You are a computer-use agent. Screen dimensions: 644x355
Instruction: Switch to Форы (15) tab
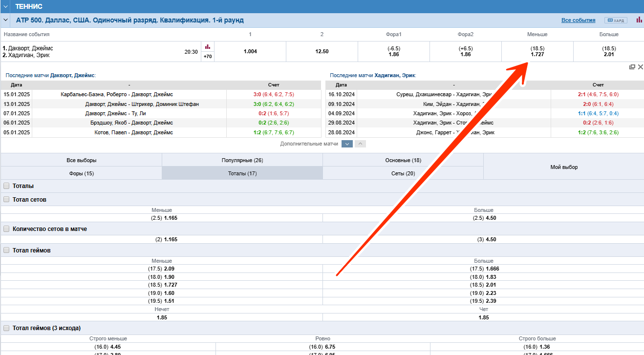tap(81, 173)
